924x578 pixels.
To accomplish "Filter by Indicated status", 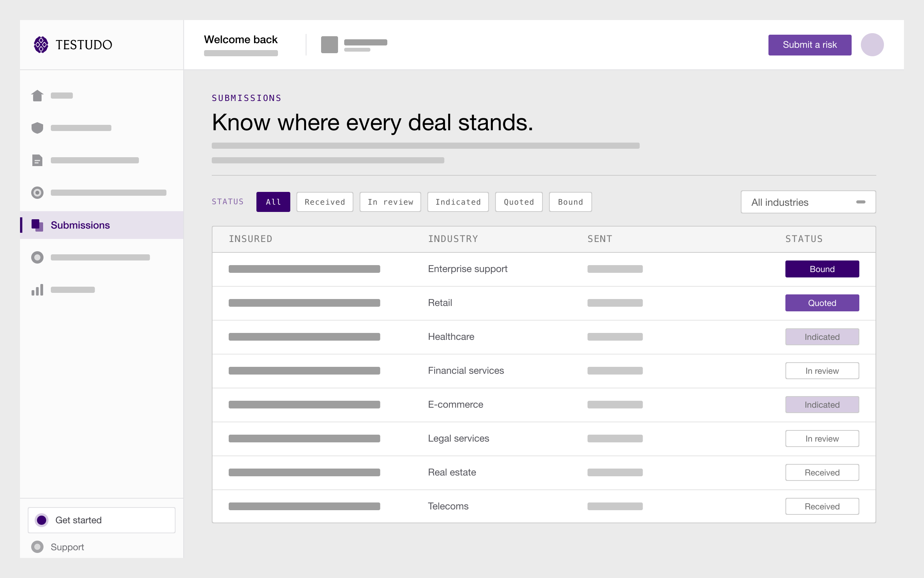I will point(458,202).
